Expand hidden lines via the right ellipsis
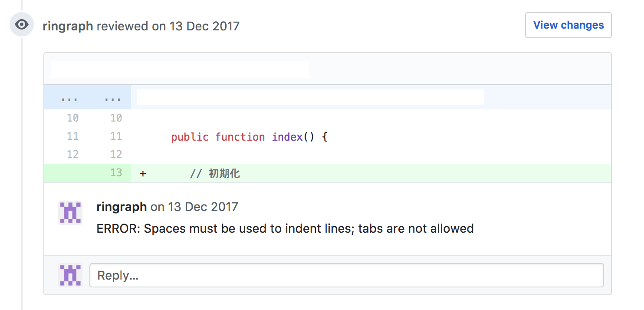The height and width of the screenshot is (310, 644). click(113, 98)
